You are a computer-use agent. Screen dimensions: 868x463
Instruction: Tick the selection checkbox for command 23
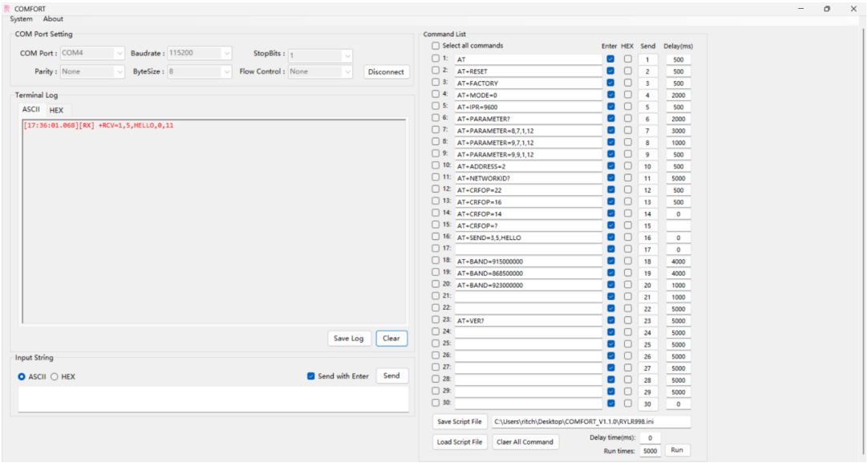click(x=436, y=319)
